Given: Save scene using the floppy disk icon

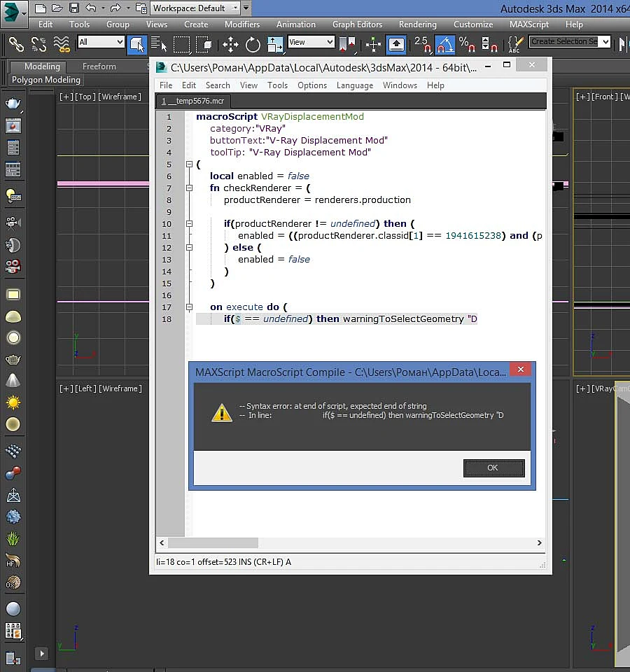Looking at the screenshot, I should click(x=74, y=8).
